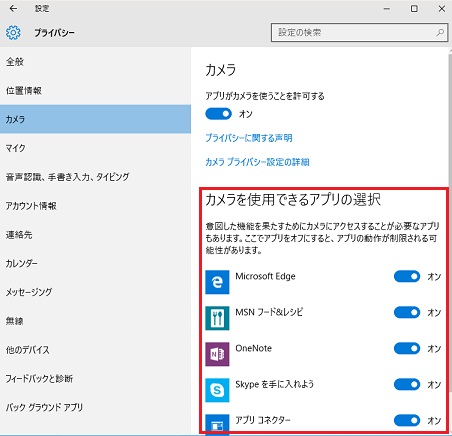Select バック グラウンド アプリ in sidebar
Image resolution: width=452 pixels, height=436 pixels.
pyautogui.click(x=95, y=407)
